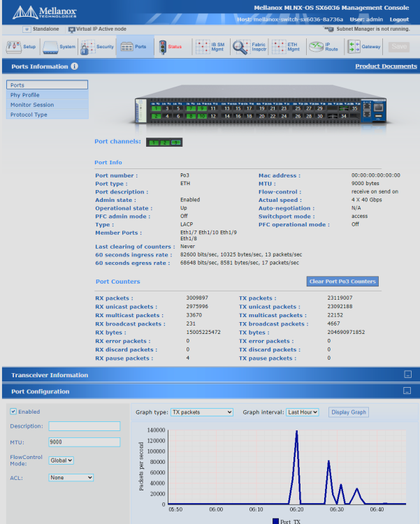Viewport: 420px width, 524px height.
Task: Click the Ports Information info icon
Action: click(75, 66)
